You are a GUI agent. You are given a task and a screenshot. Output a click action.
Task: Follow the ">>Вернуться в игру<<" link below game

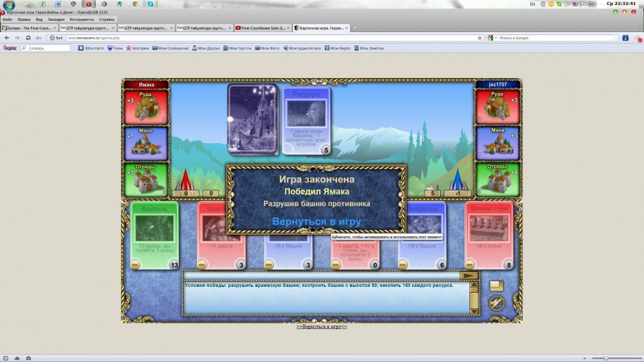pyautogui.click(x=321, y=327)
